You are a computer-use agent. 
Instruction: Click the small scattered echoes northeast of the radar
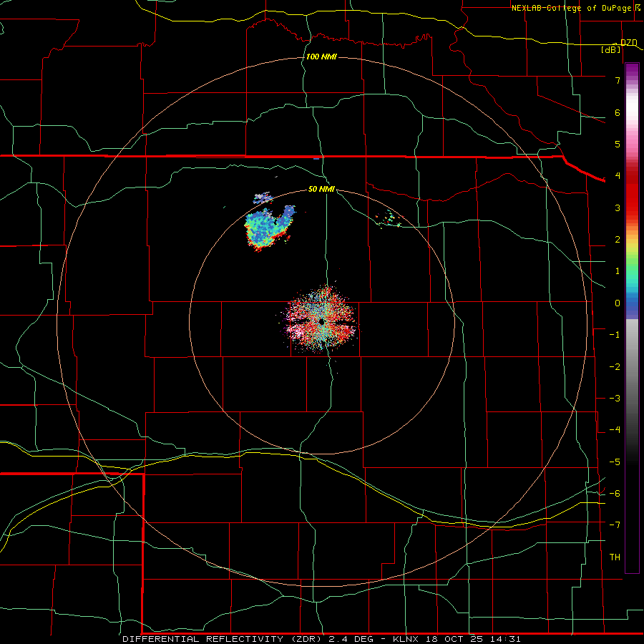389,219
